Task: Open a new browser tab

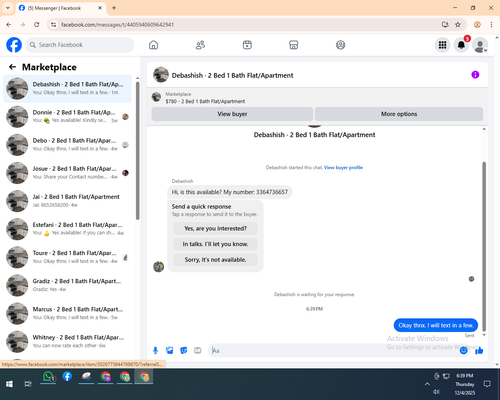Action: coord(114,8)
